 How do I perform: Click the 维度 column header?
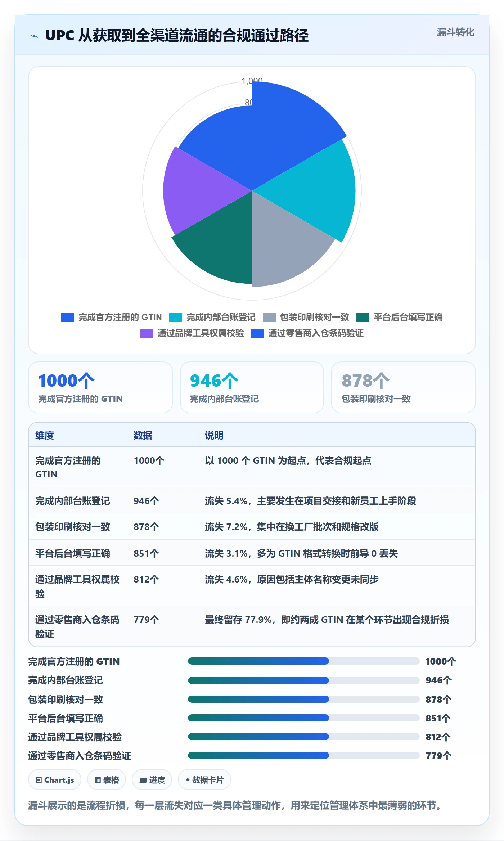45,435
